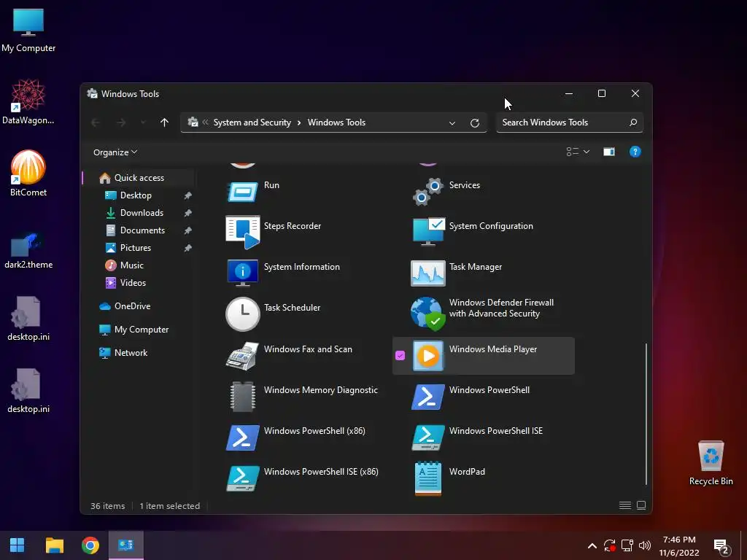
Task: Open System Information icon
Action: 243,273
